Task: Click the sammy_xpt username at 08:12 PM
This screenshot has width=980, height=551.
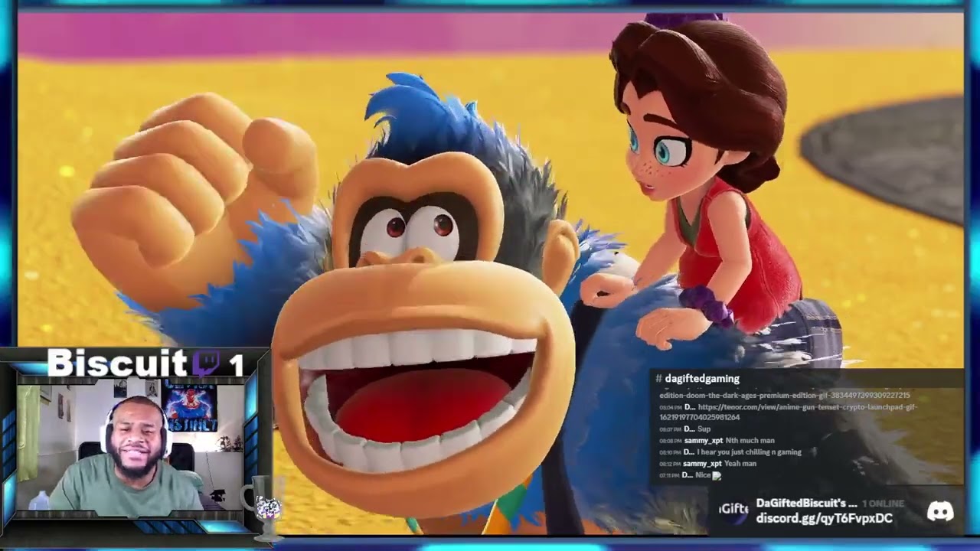Action: 702,464
